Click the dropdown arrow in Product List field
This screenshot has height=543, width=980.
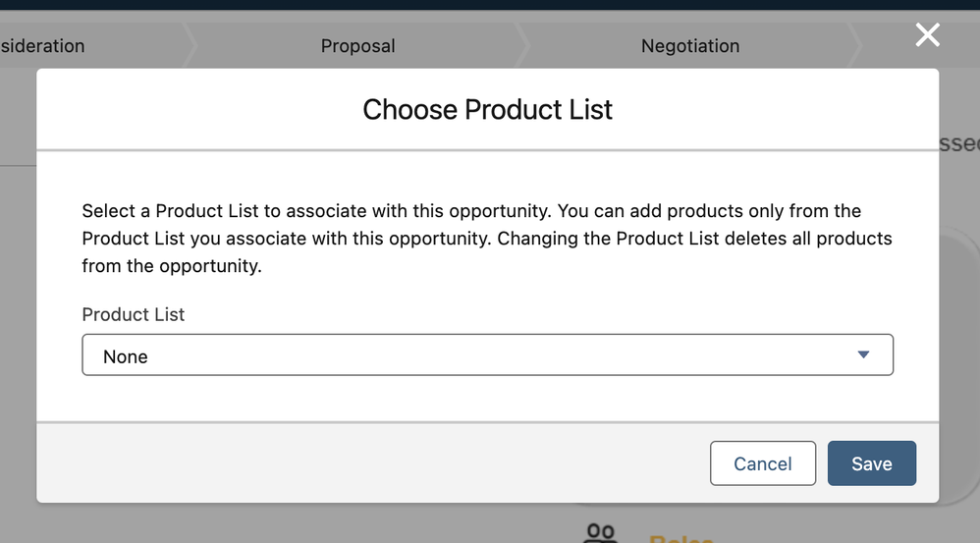[863, 354]
